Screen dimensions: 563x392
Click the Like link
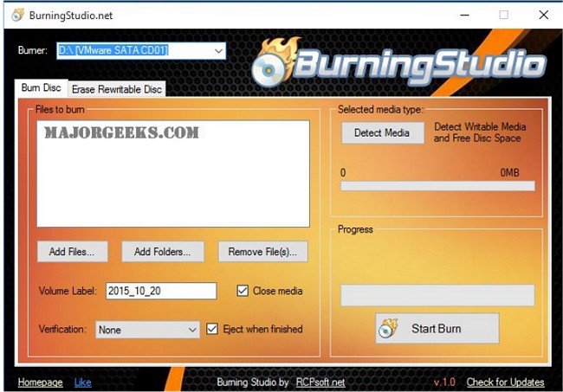(x=82, y=382)
